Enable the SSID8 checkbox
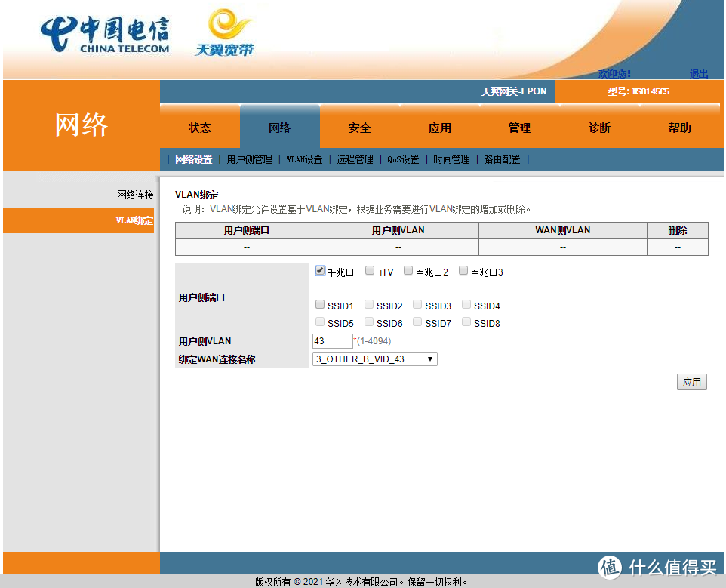This screenshot has height=588, width=726. [466, 322]
